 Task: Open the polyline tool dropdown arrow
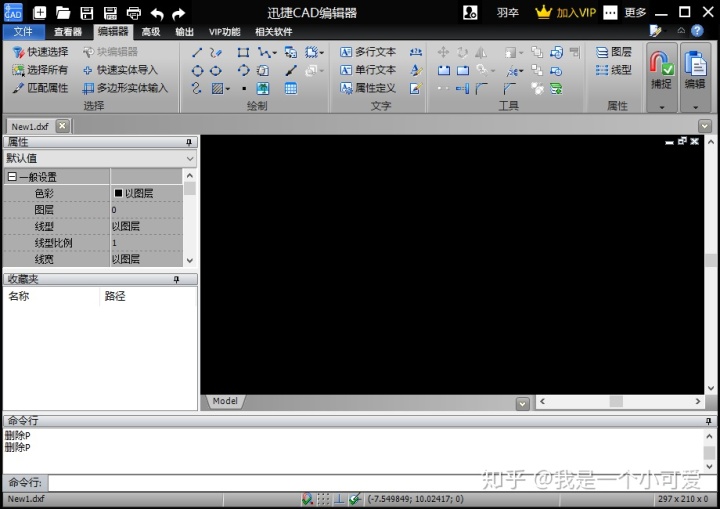[x=275, y=53]
